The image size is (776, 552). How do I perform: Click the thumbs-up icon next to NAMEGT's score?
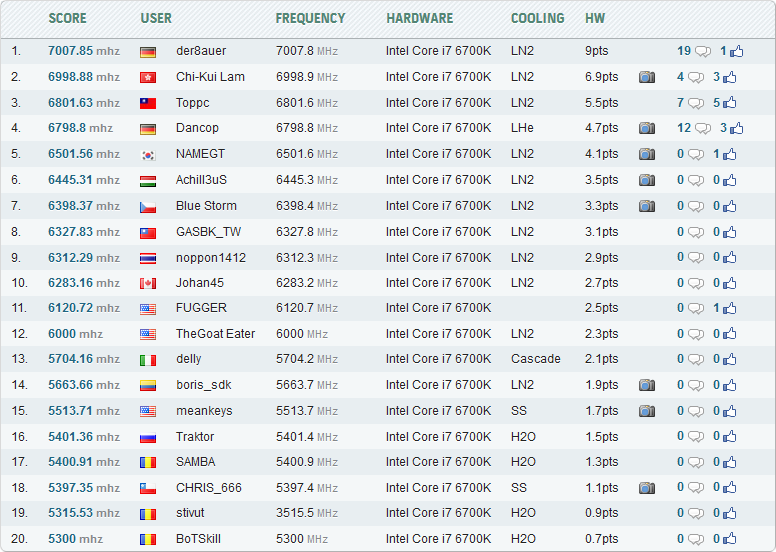pos(730,154)
